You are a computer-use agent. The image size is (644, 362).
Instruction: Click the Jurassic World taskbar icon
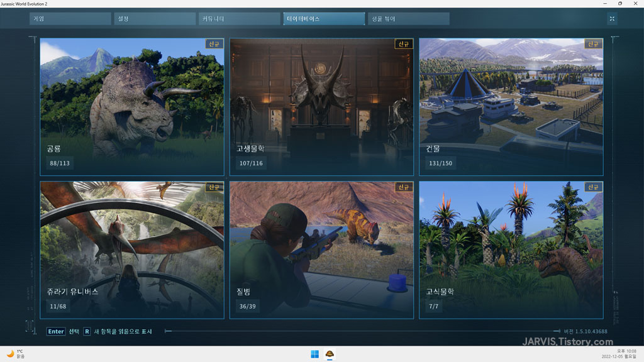[330, 354]
